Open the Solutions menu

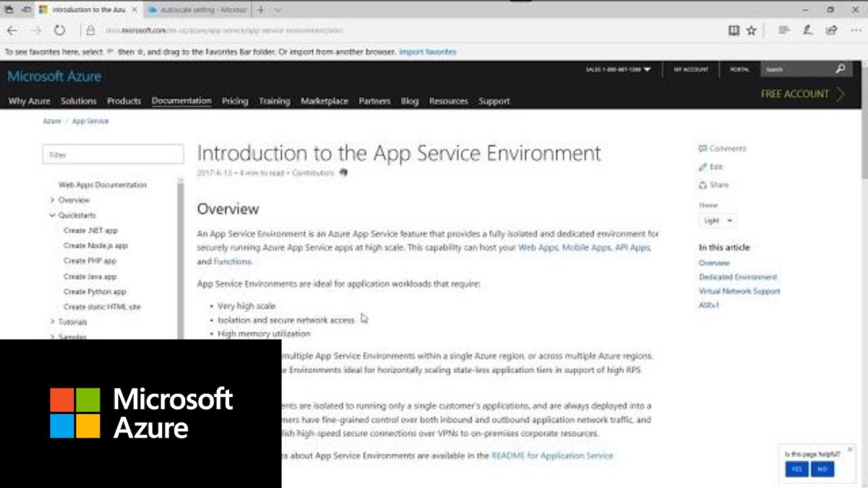point(79,101)
